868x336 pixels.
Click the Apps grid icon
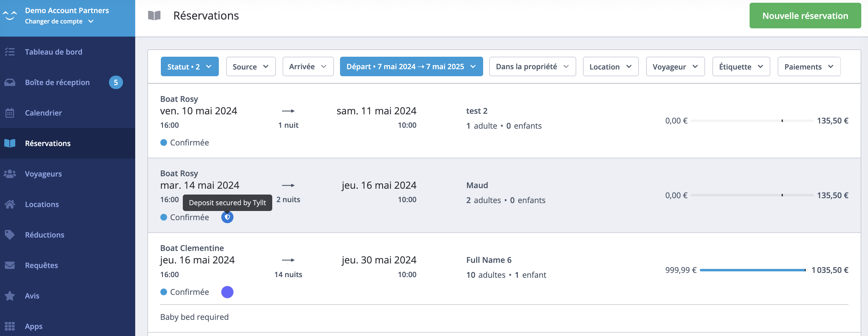10,326
